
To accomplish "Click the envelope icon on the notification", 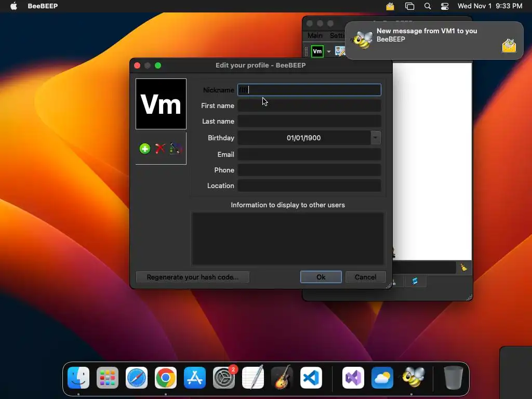I will [509, 46].
